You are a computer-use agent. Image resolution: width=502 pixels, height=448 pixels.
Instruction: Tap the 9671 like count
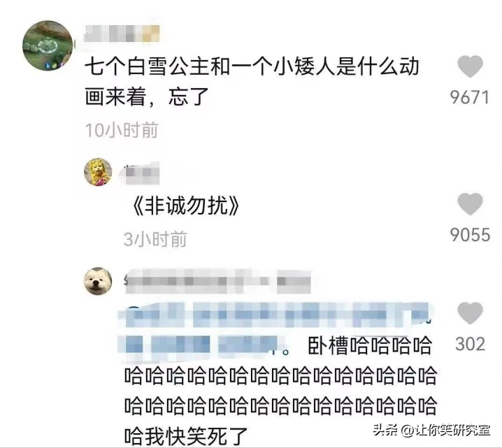coord(470,97)
